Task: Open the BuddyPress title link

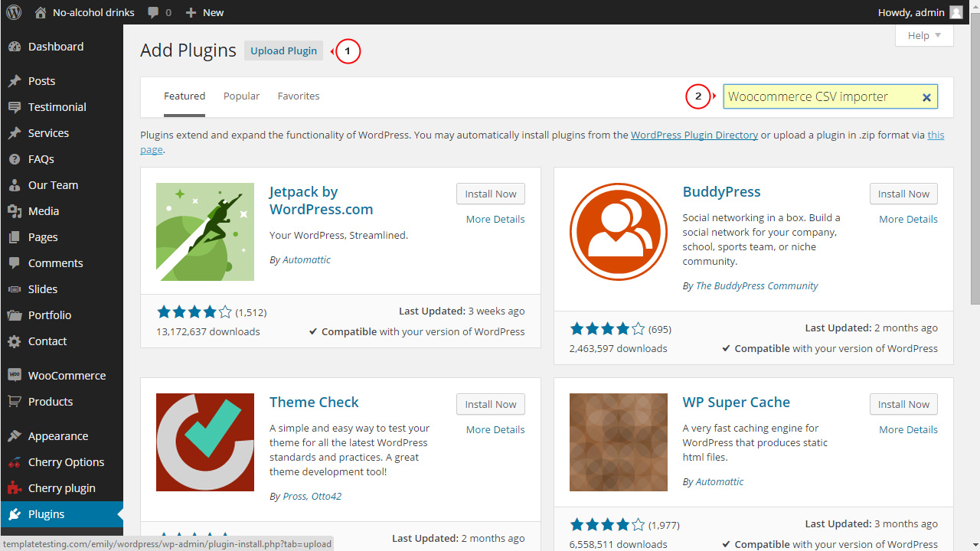Action: 721,192
